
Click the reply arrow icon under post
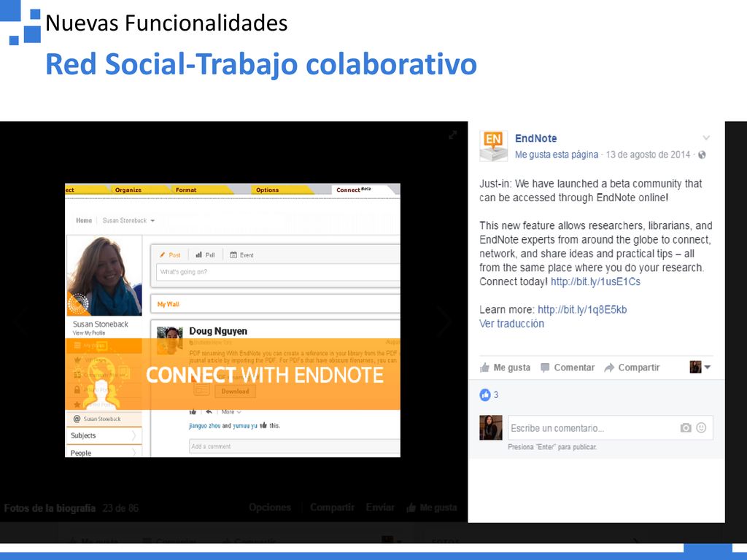(x=209, y=412)
